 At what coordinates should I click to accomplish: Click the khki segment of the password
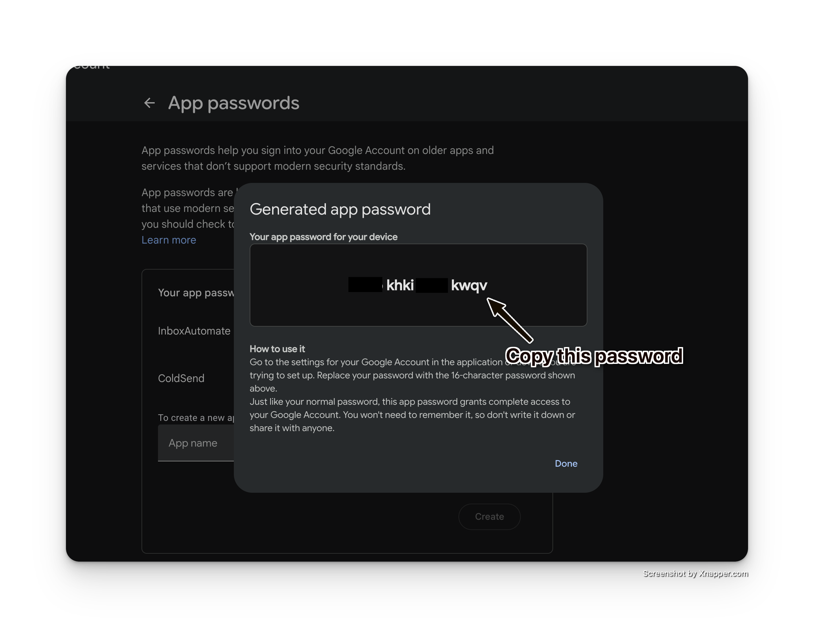pyautogui.click(x=400, y=285)
